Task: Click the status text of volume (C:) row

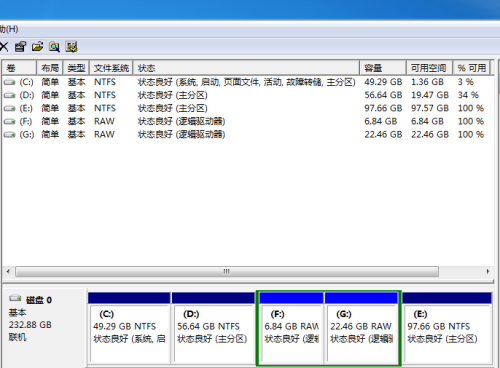Action: [x=247, y=82]
